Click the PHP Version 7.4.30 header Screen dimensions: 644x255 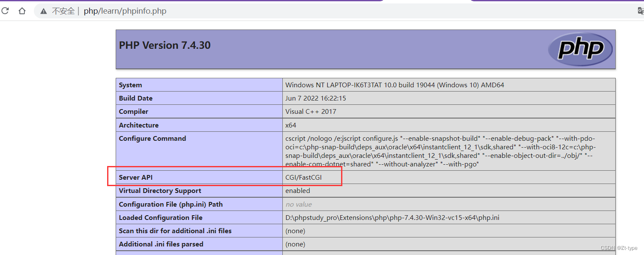[165, 45]
